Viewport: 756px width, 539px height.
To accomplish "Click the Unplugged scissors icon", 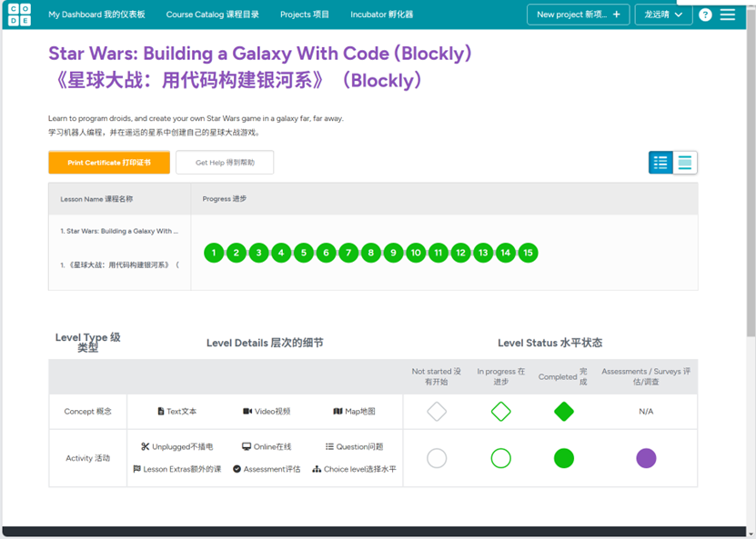I will [x=146, y=446].
